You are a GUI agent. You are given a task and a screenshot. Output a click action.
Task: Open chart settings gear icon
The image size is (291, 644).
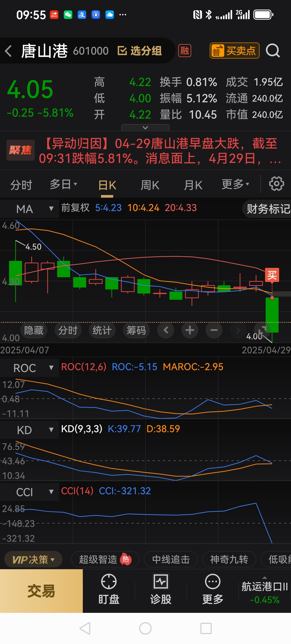(x=276, y=184)
